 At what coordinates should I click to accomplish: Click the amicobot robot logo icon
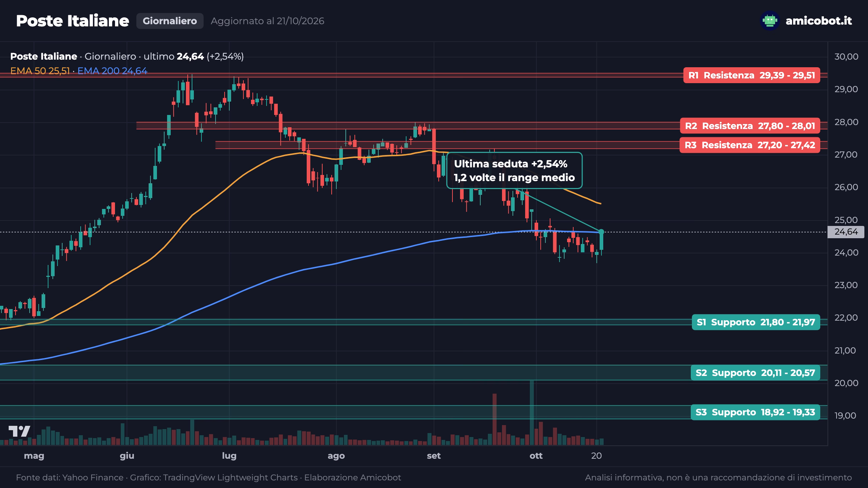[770, 21]
